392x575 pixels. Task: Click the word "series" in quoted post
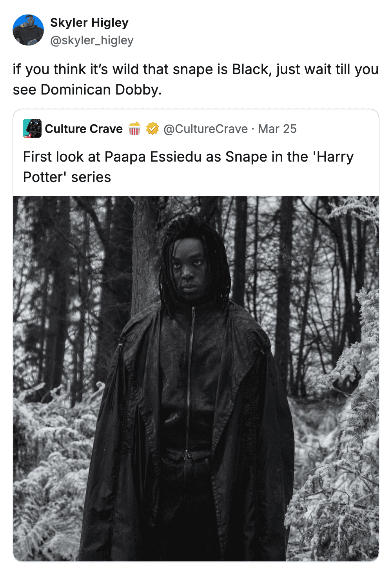tap(91, 177)
